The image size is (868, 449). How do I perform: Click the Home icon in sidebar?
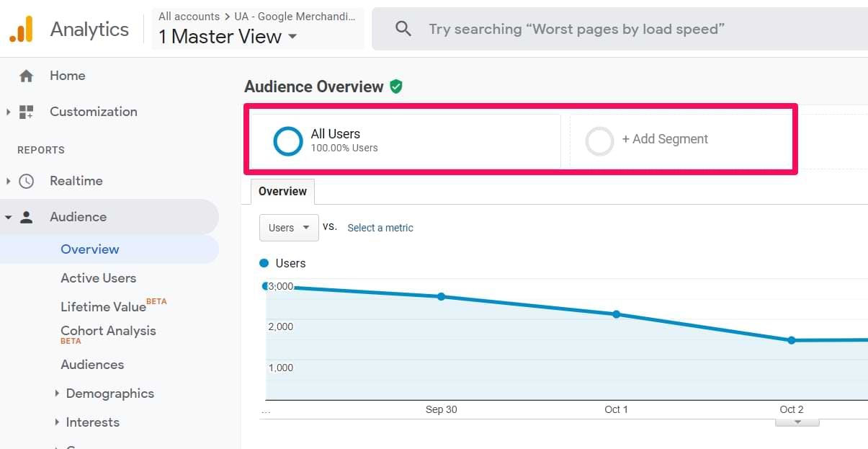pyautogui.click(x=25, y=75)
